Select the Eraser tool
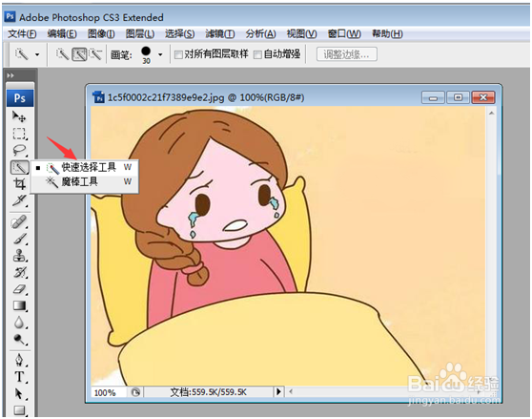The height and width of the screenshot is (419, 532). [x=19, y=289]
